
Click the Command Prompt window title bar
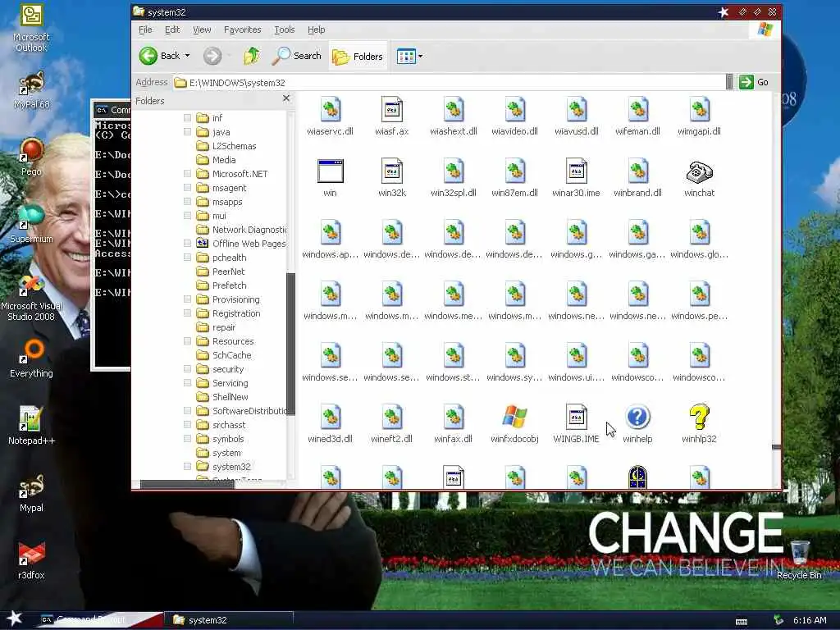[x=112, y=110]
